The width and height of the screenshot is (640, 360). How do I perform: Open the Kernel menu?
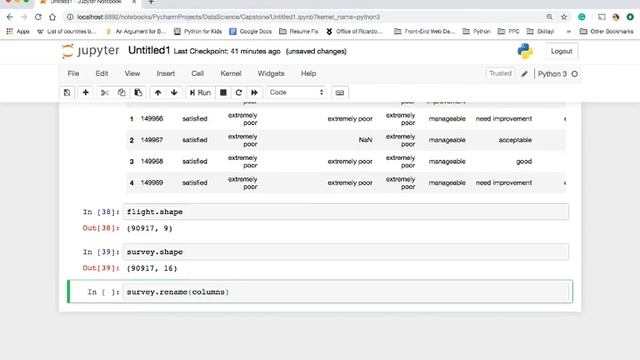point(231,73)
